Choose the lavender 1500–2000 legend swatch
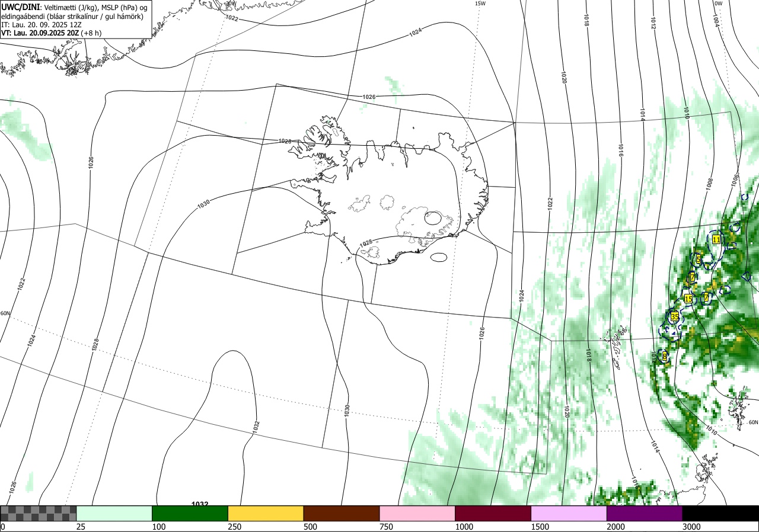 (x=569, y=513)
